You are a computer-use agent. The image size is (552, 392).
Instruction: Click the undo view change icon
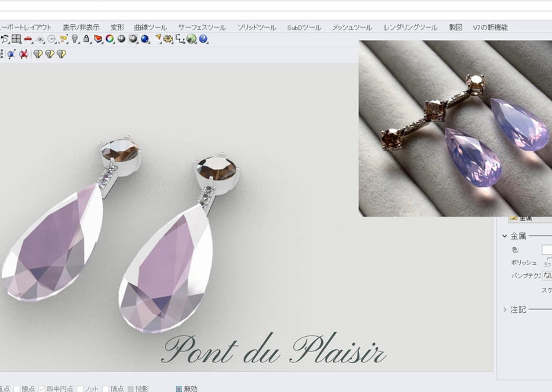tap(4, 39)
